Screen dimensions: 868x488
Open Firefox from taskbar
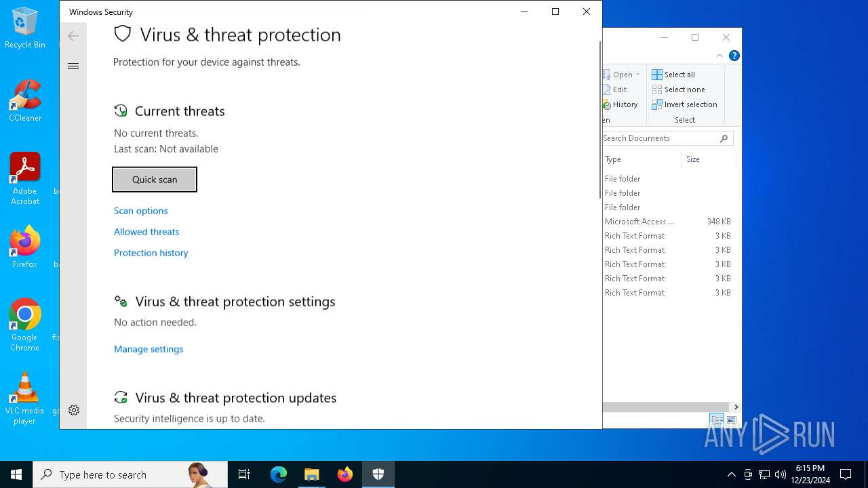pos(345,474)
